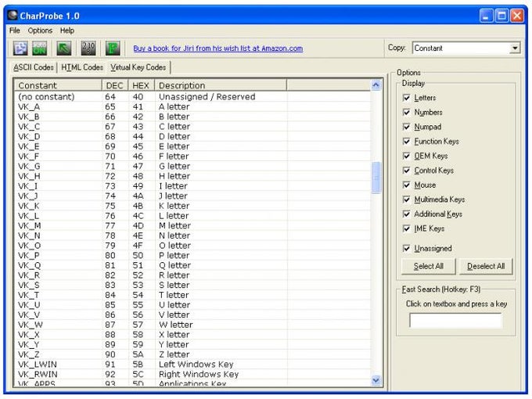Image resolution: width=532 pixels, height=399 pixels.
Task: Toggle the Multimedia Keys checkbox
Action: tap(406, 199)
